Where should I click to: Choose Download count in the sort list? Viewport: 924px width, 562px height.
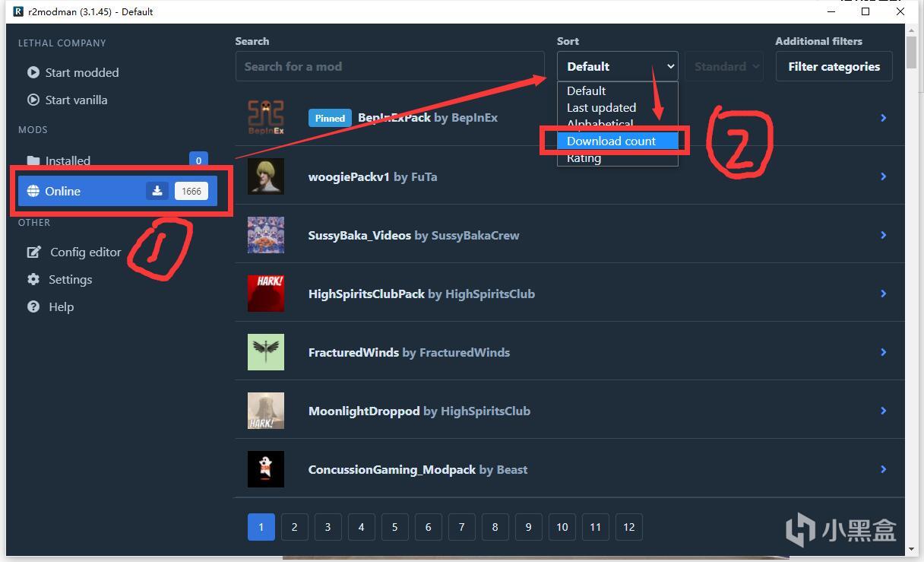click(x=617, y=141)
